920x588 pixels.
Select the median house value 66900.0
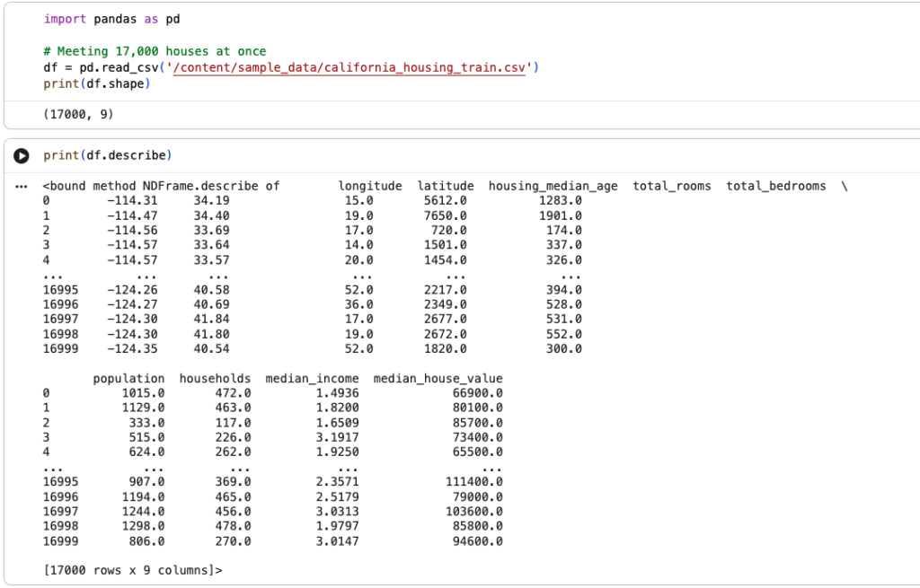click(x=478, y=393)
